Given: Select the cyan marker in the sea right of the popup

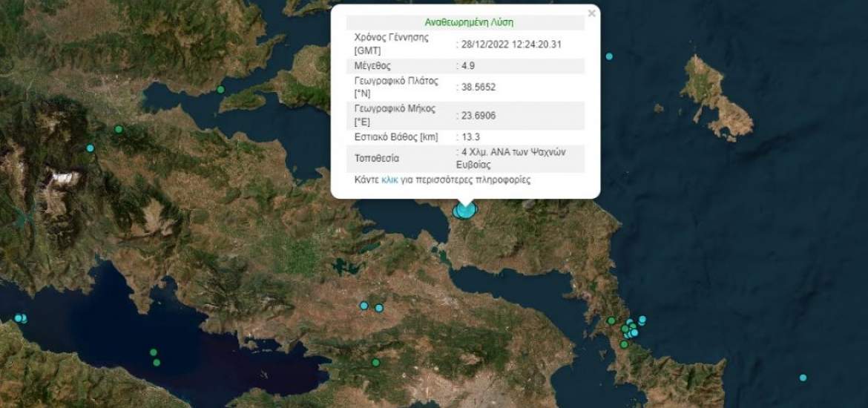Looking at the screenshot, I should pos(609,56).
